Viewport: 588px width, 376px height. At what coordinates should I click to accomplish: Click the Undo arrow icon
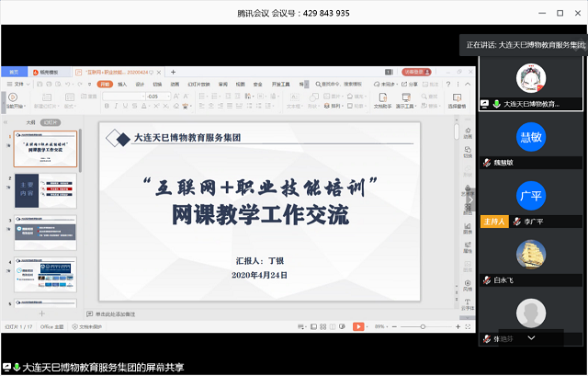(x=67, y=84)
